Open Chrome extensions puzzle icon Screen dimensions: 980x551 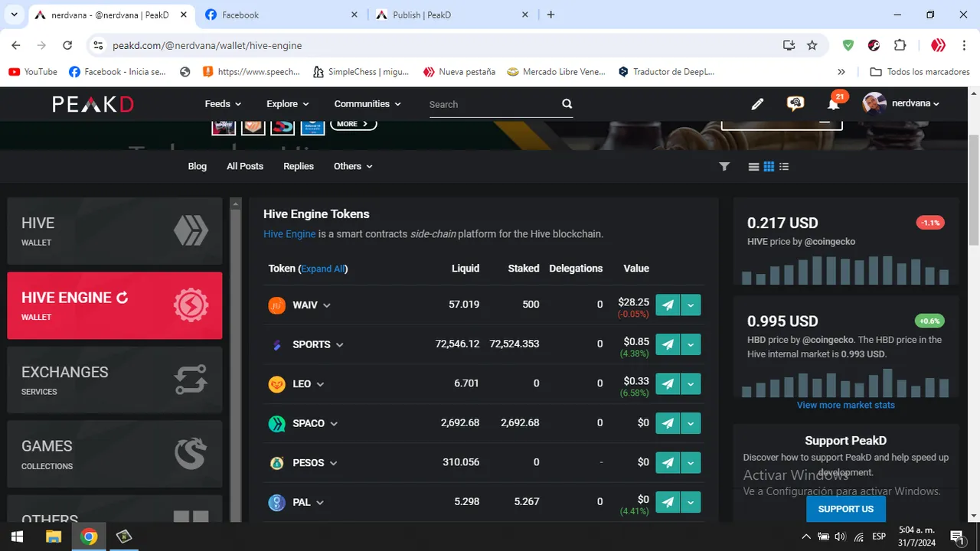point(900,45)
